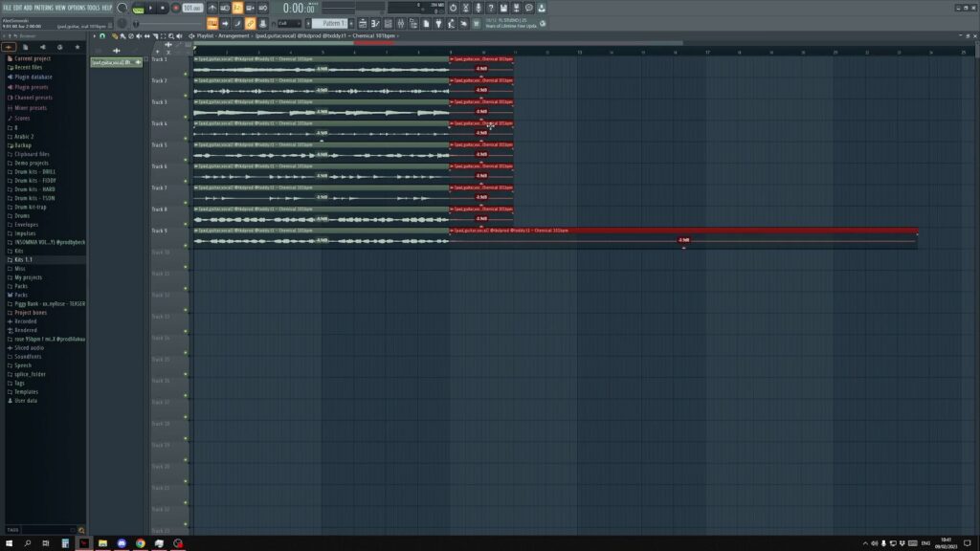
Task: Open the Channel rack view button
Action: click(x=389, y=24)
